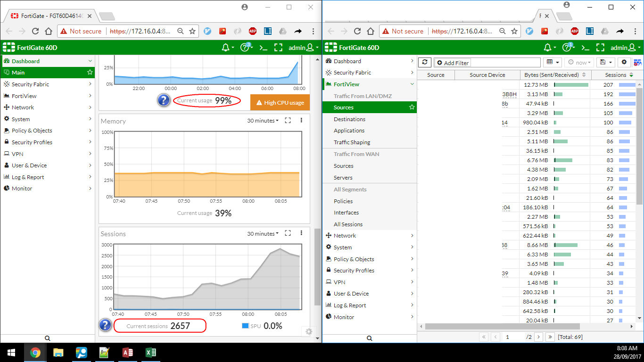Open the CLI console icon
The image size is (644, 362).
[264, 47]
